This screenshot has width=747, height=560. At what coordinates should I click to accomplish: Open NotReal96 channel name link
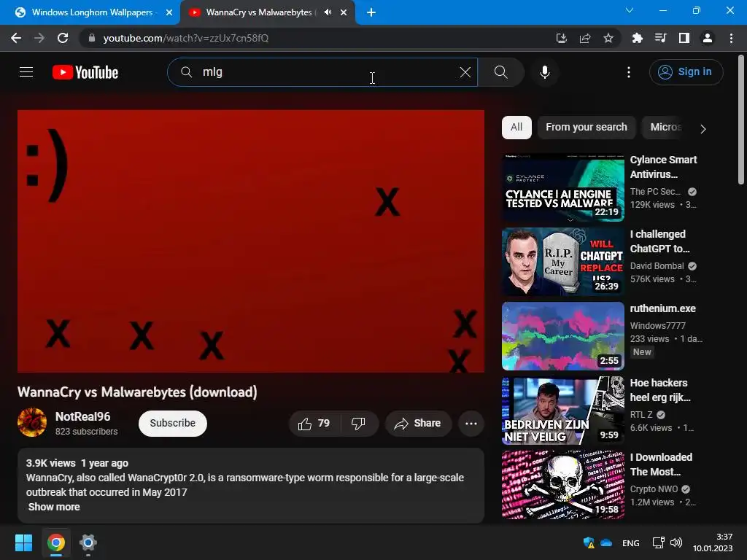click(x=83, y=416)
